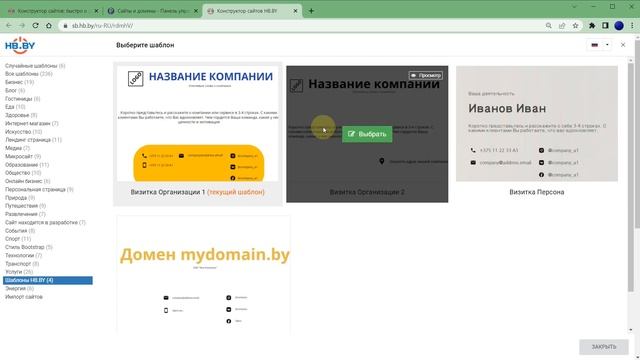The height and width of the screenshot is (360, 640).
Task: Click scrollbar down arrow of template list
Action: (x=631, y=329)
